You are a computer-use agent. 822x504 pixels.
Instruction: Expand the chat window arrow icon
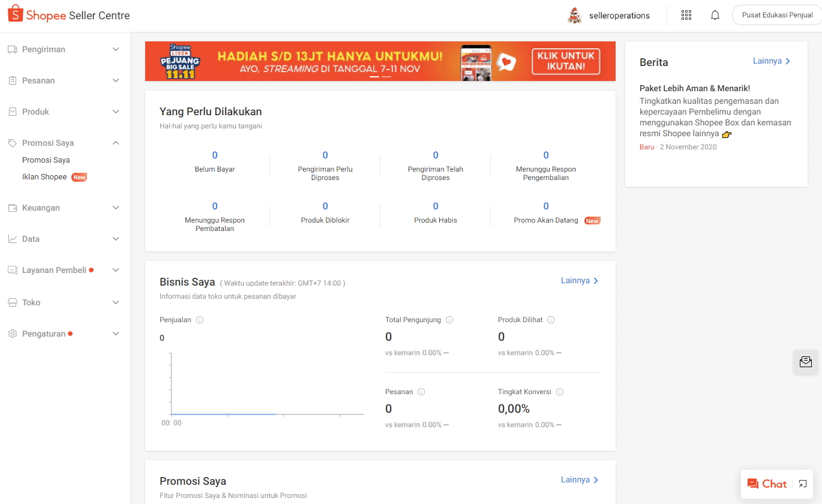tap(803, 484)
